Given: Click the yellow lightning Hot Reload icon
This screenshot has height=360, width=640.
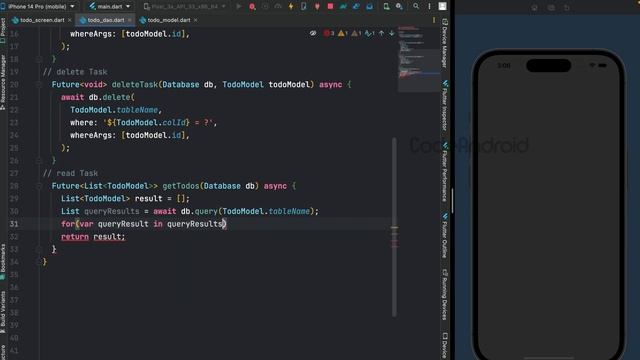Looking at the screenshot, I should (291, 7).
